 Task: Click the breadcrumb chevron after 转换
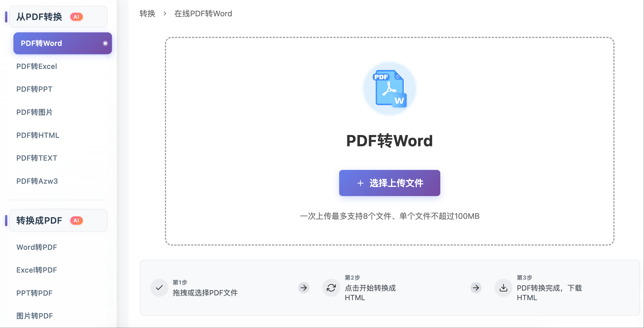click(165, 14)
